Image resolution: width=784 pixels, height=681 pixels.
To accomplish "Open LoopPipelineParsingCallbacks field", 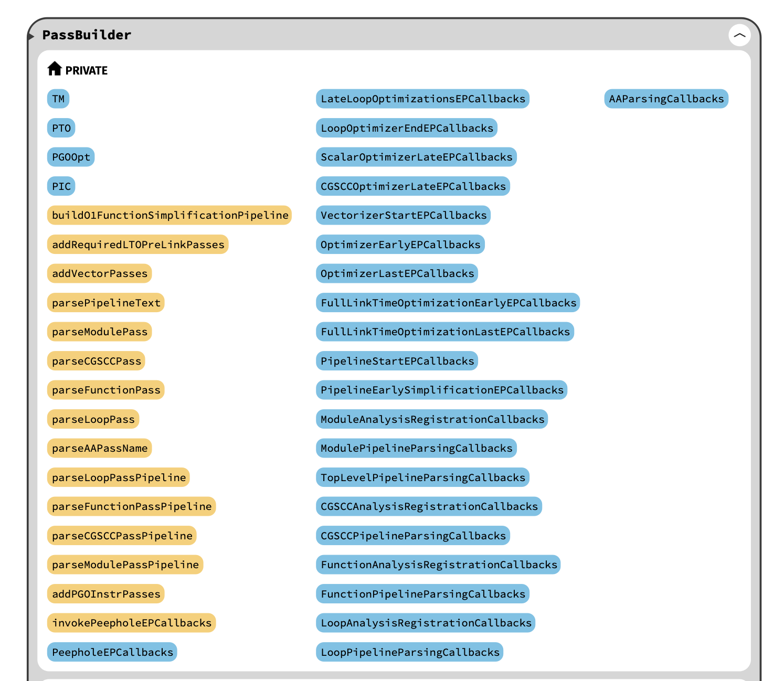I will tap(409, 652).
